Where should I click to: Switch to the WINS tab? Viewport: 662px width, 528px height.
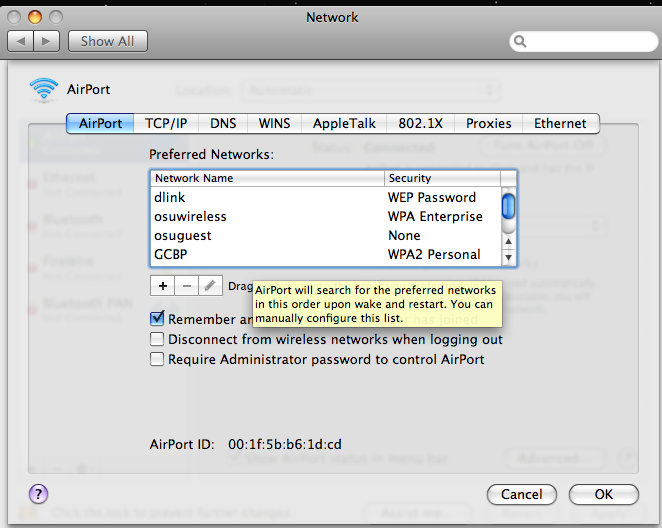[x=274, y=123]
